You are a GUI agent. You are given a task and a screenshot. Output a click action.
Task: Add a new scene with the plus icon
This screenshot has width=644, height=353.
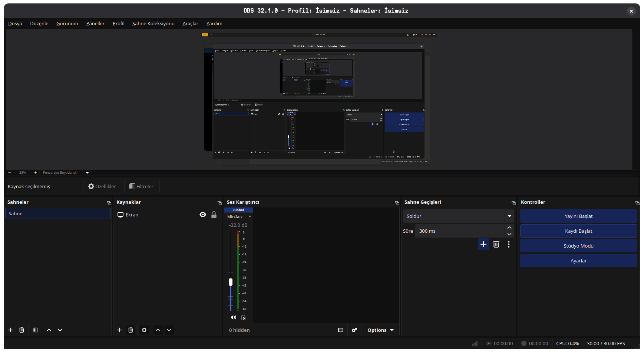click(x=10, y=330)
